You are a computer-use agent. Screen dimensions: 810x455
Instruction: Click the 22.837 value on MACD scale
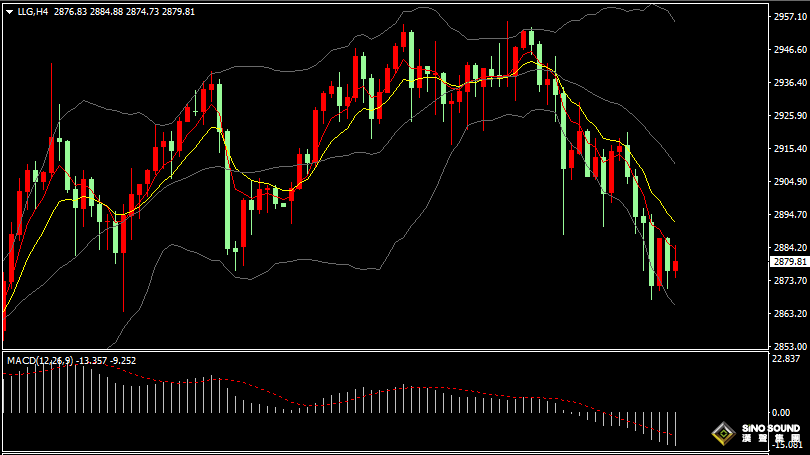(790, 358)
